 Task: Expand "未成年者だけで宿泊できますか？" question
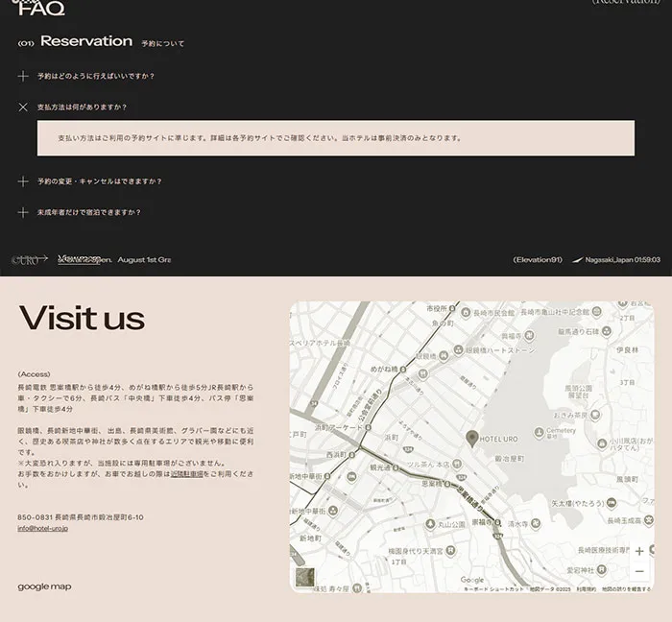pyautogui.click(x=23, y=212)
